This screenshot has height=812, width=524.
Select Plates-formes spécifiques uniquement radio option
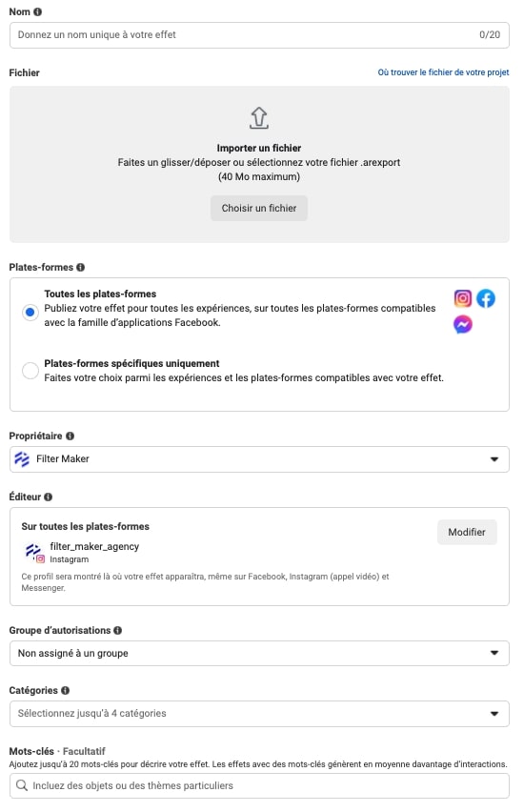coord(30,371)
